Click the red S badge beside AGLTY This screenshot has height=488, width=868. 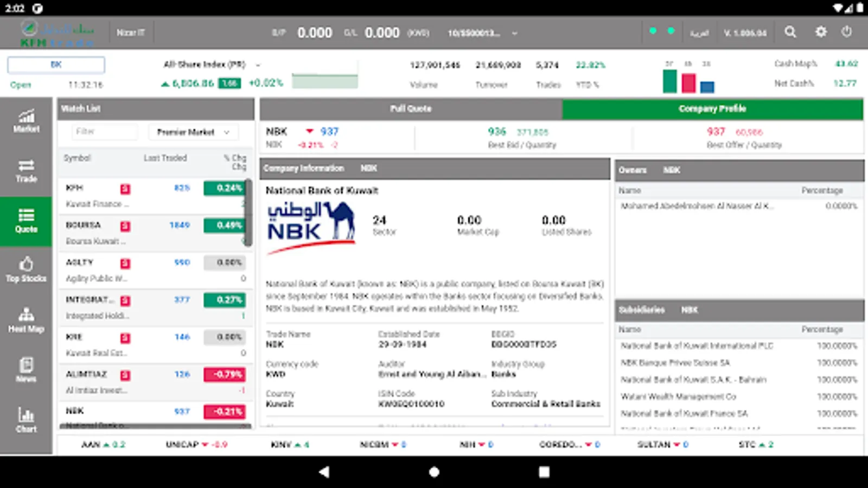pyautogui.click(x=125, y=264)
